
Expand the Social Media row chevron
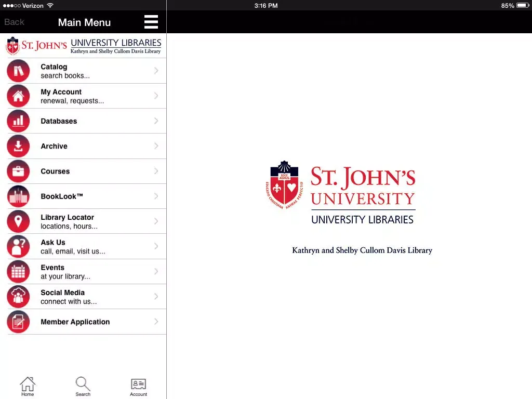click(x=156, y=297)
